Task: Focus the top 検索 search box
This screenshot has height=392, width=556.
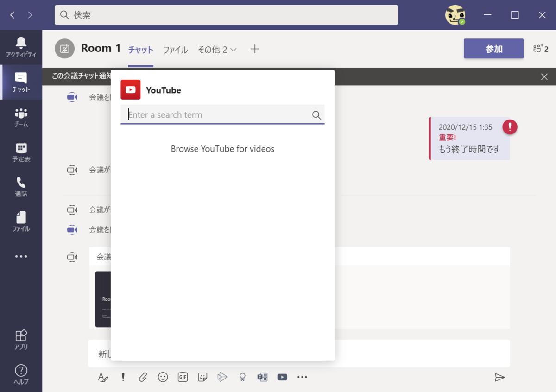Action: 226,15
